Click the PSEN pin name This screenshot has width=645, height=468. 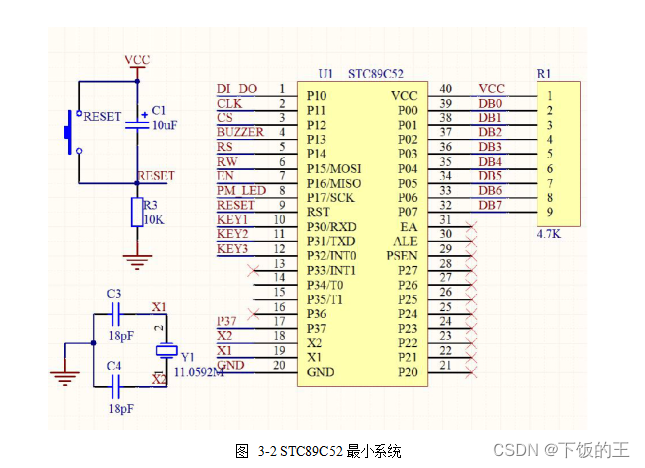pos(402,256)
